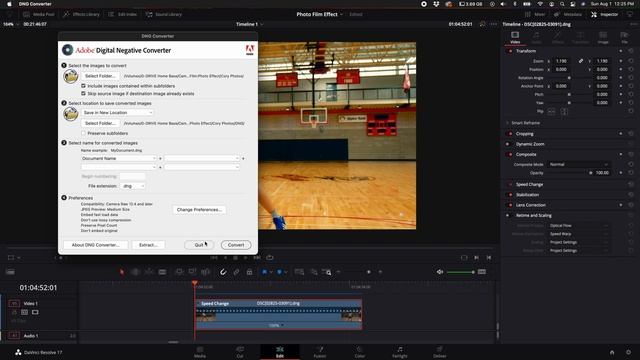Select the Video tab in Inspector
Screen dimensions: 640x360
(x=515, y=37)
